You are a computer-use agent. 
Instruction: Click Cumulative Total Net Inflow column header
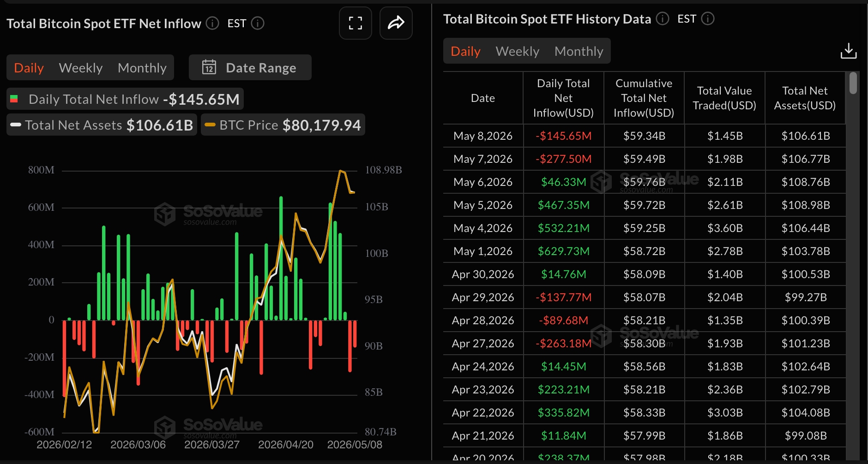(644, 98)
